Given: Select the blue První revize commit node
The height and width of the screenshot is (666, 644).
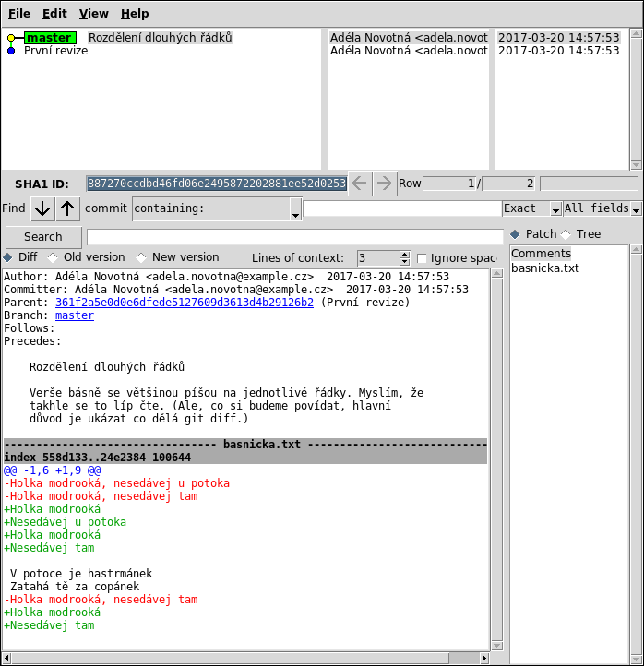Looking at the screenshot, I should click(11, 51).
